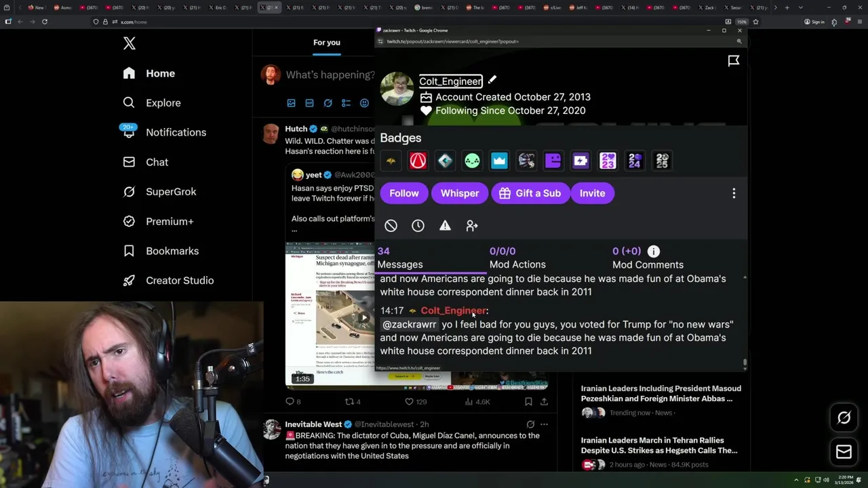This screenshot has width=868, height=488.
Task: Click the flag report icon in Twitch card
Action: [734, 61]
